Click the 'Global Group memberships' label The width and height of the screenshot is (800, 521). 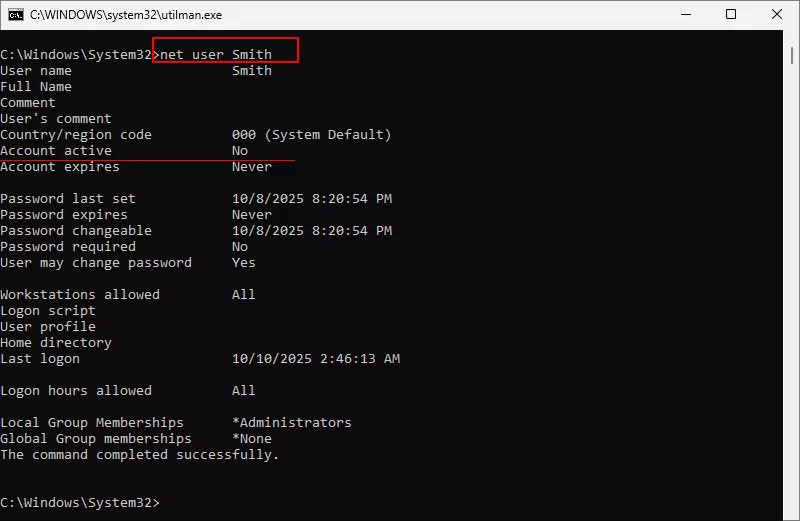point(96,439)
